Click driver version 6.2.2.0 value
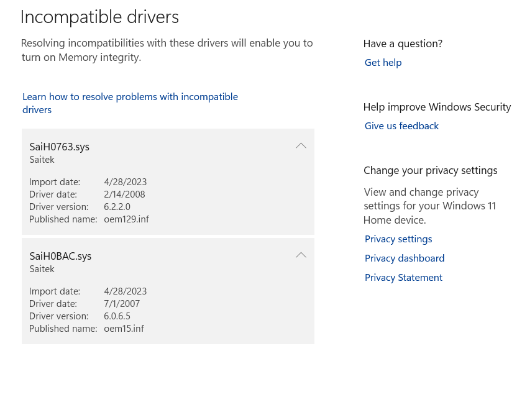This screenshot has height=420, width=517. coord(117,207)
